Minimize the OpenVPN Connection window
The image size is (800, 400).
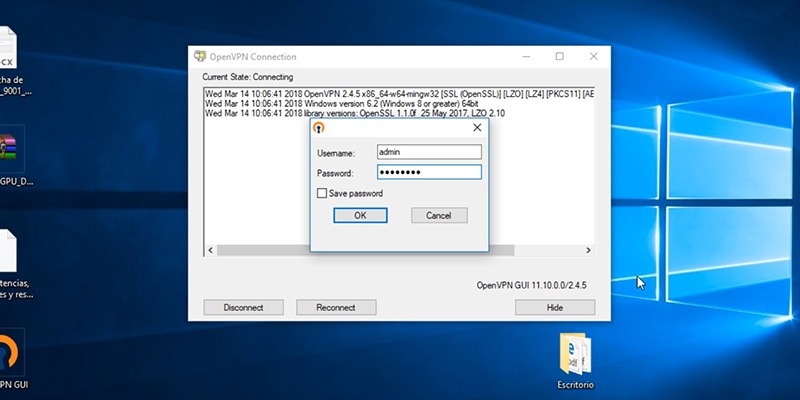click(526, 57)
